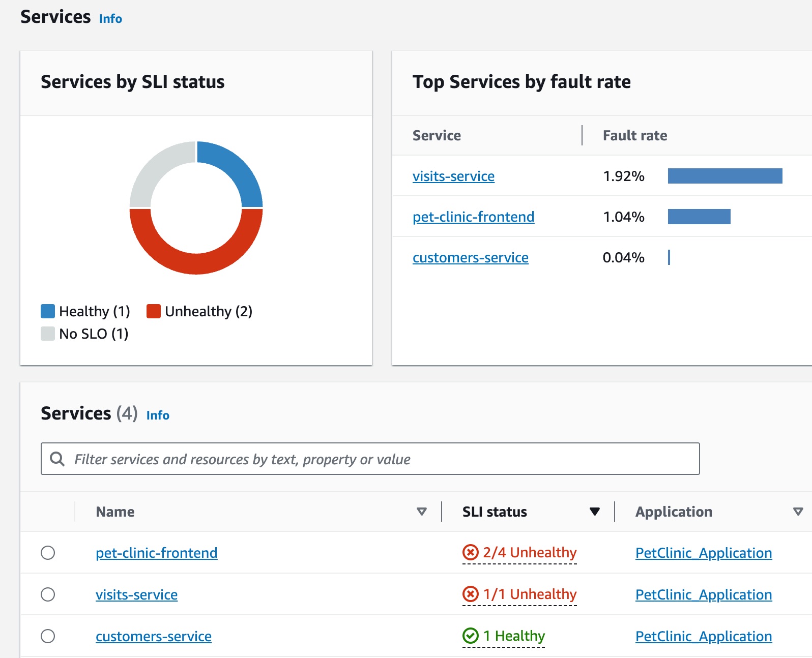Open PetClinic_Application link in pet-clinic-frontend row
The width and height of the screenshot is (812, 658).
point(704,553)
